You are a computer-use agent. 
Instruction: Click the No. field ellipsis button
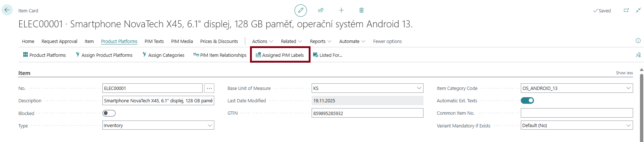pyautogui.click(x=209, y=88)
